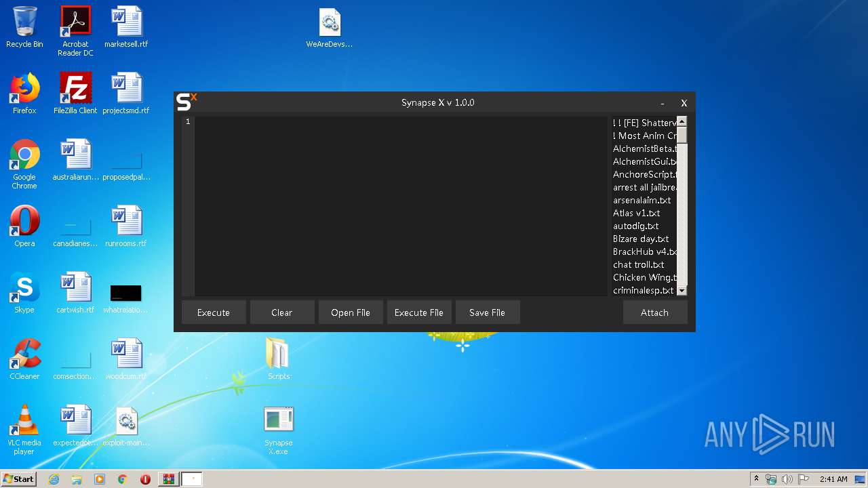This screenshot has height=488, width=868.
Task: Select criminalesp.txt in script list
Action: tap(644, 290)
